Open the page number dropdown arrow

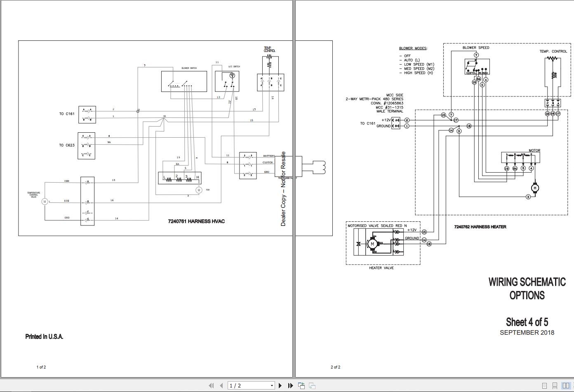[272, 386]
